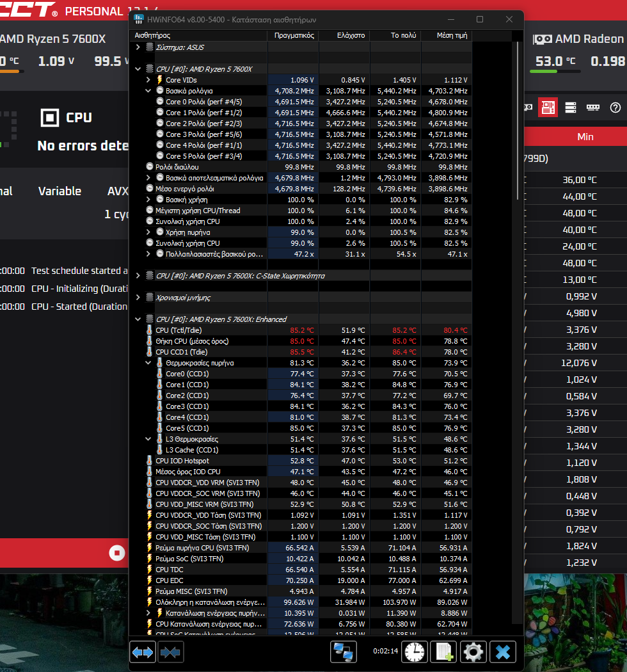Expand the Βασική χρήση row
This screenshot has height=672, width=627.
pos(148,199)
